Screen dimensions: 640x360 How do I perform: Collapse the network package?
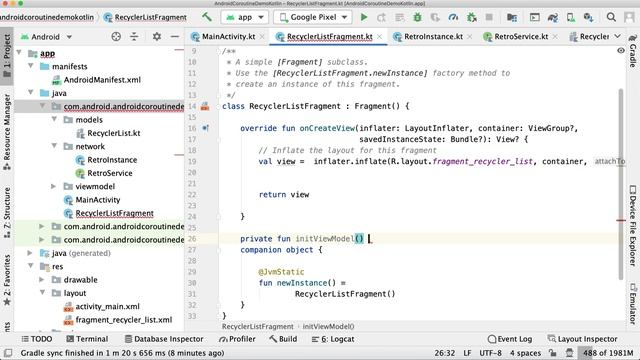click(54, 146)
